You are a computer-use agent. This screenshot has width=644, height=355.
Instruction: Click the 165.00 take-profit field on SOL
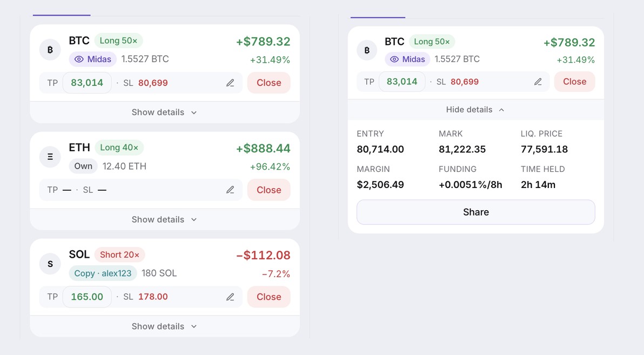click(87, 297)
